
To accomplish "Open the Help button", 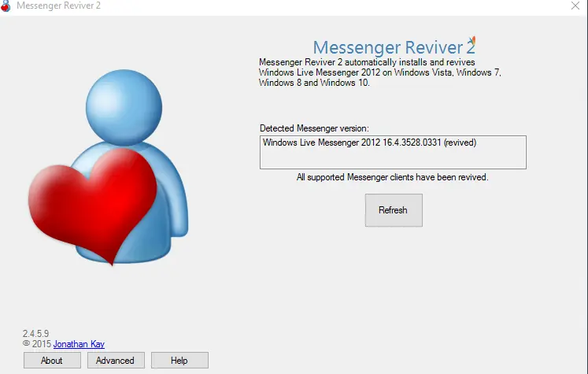I will click(x=179, y=361).
